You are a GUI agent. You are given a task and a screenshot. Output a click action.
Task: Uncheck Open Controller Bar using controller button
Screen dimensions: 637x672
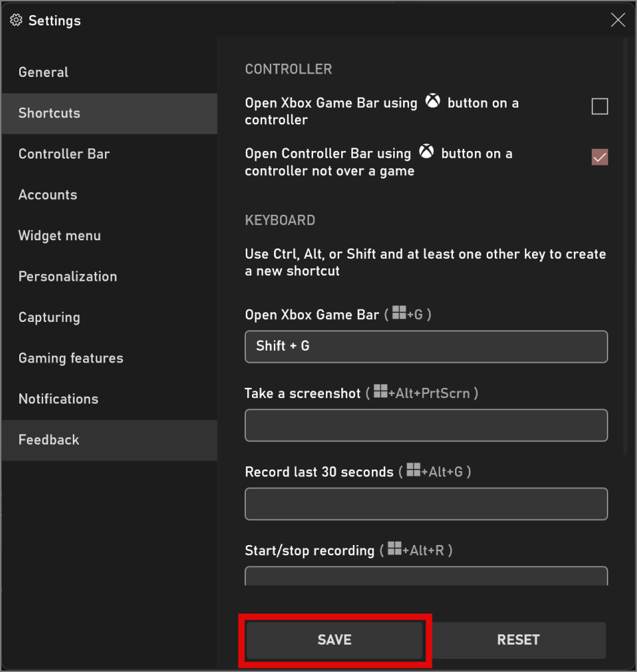[599, 157]
